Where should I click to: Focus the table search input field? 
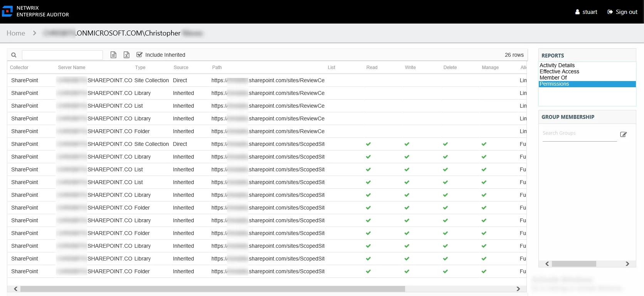pyautogui.click(x=62, y=55)
